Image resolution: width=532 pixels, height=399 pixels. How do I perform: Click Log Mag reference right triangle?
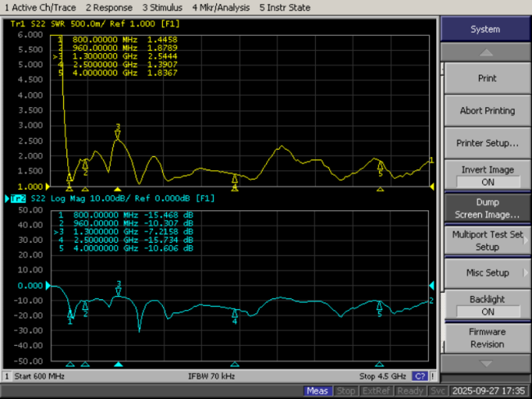pyautogui.click(x=431, y=285)
